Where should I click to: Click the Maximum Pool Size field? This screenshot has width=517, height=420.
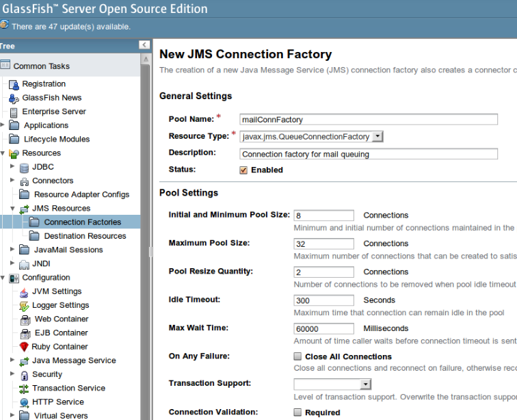coord(323,244)
